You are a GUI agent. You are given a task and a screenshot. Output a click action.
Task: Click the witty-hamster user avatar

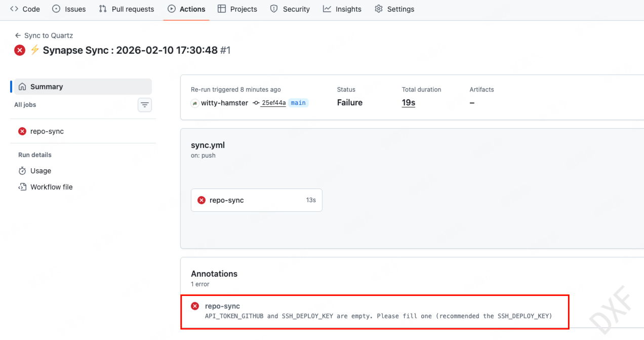click(x=195, y=103)
